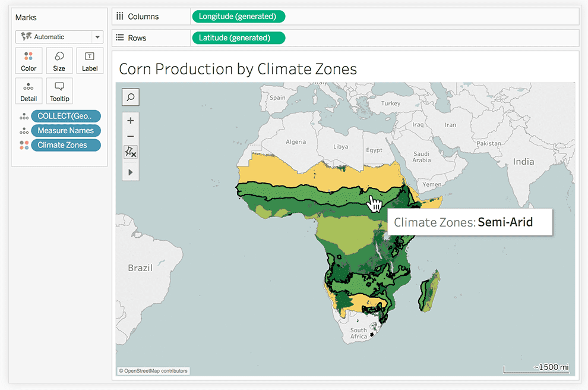Viewport: 588px width, 390px height.
Task: Click the Label marks button
Action: (90, 61)
